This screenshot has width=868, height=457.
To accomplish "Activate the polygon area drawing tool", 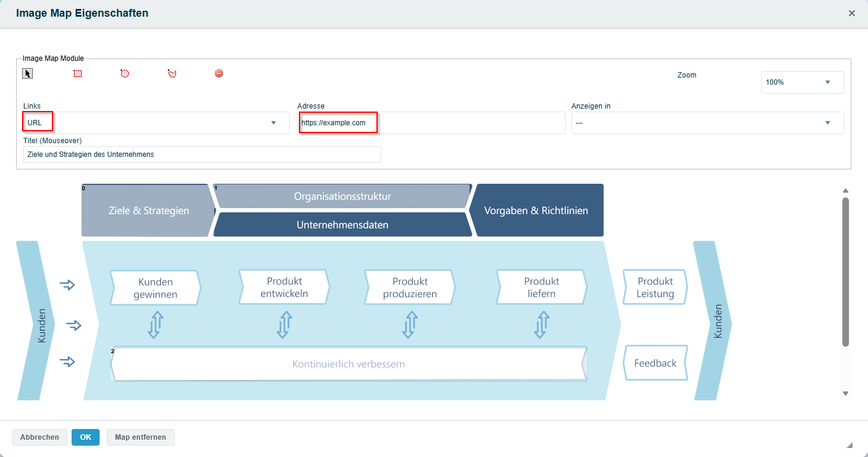I will (172, 73).
